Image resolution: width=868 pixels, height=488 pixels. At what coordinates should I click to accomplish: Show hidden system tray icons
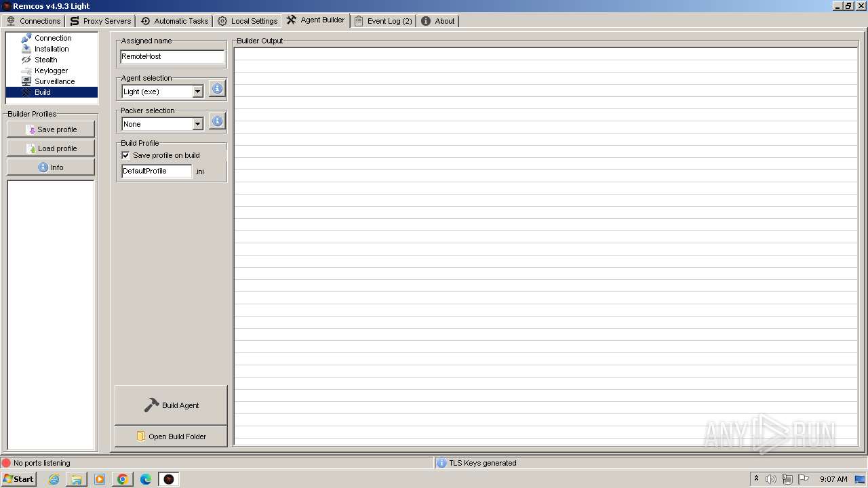[x=756, y=479]
